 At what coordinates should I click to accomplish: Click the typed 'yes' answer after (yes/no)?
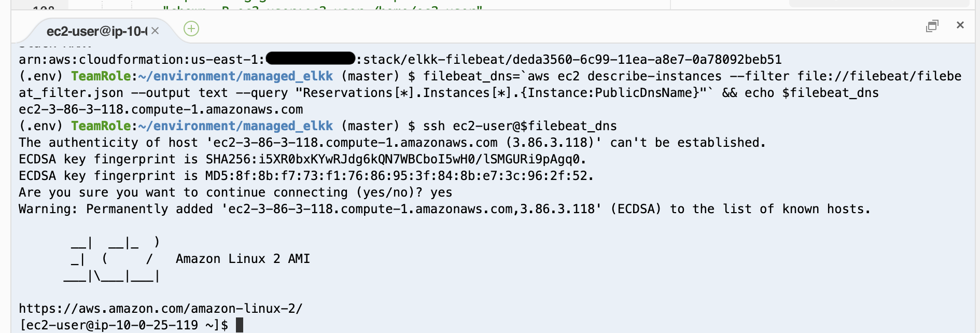click(441, 192)
